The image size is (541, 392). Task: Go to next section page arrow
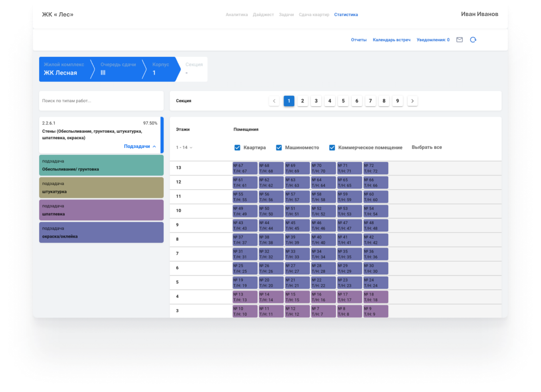tap(412, 101)
